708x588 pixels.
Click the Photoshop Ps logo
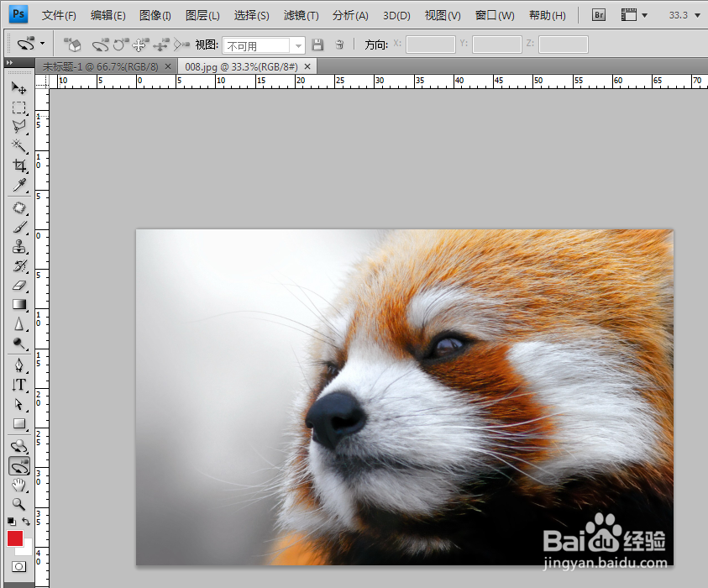18,14
